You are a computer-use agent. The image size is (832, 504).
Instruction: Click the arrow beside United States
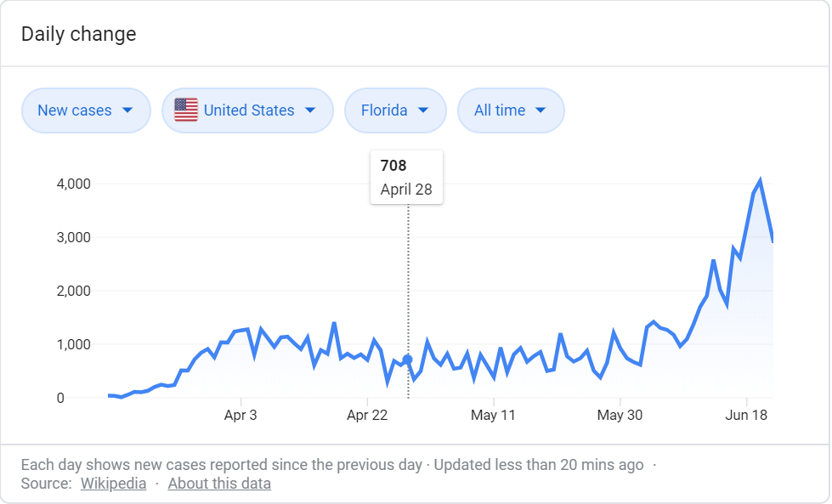coord(310,110)
